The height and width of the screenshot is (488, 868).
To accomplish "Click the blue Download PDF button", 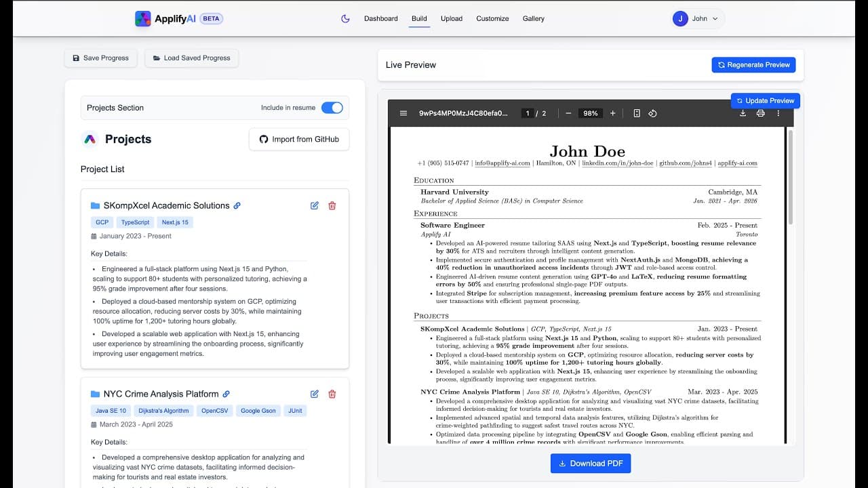I will pos(591,464).
